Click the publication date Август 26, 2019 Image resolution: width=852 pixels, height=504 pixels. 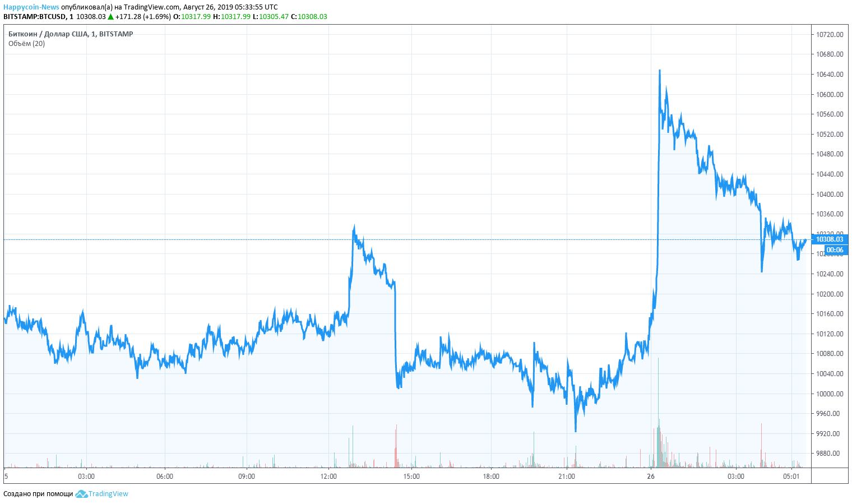208,7
